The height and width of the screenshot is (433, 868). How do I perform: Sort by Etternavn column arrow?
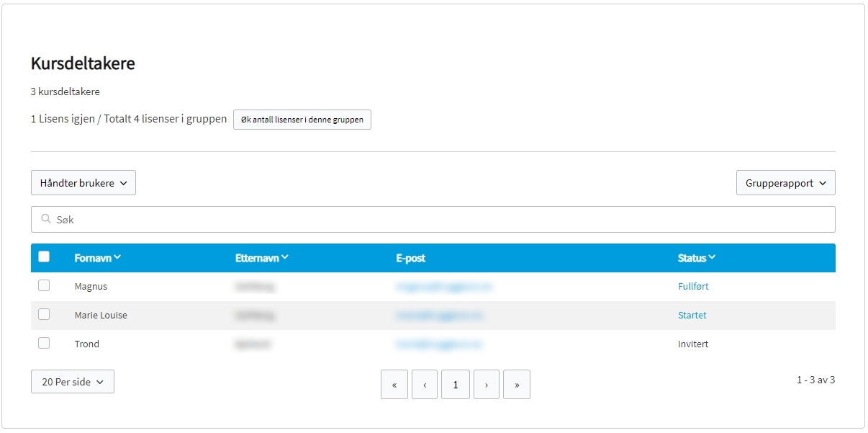285,258
